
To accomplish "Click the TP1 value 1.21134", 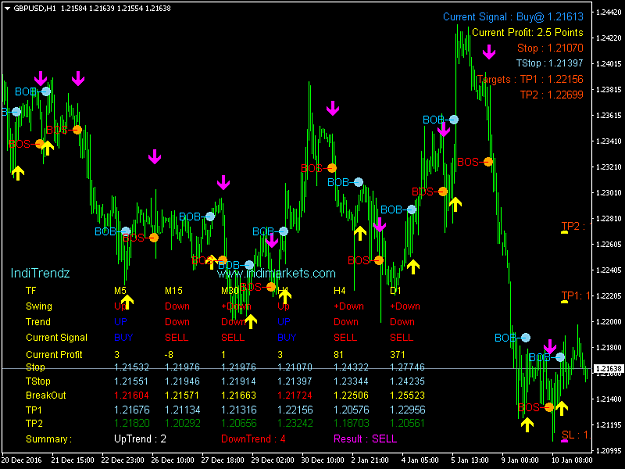I will (x=183, y=410).
